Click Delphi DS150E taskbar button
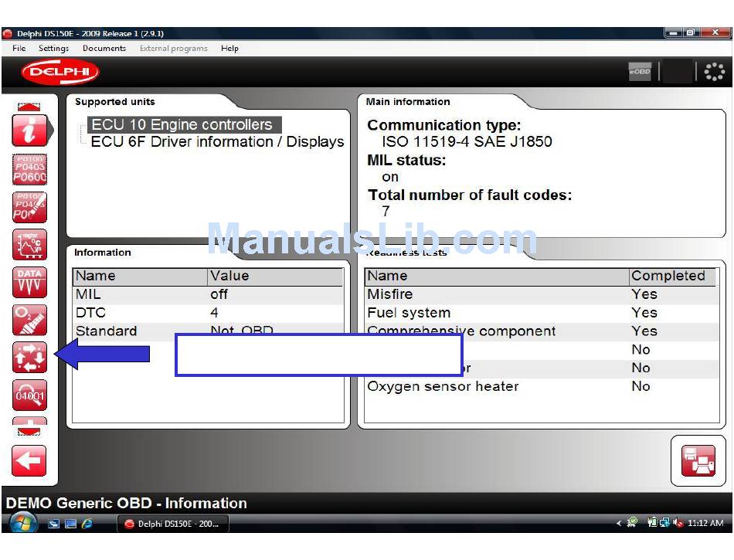 click(173, 524)
